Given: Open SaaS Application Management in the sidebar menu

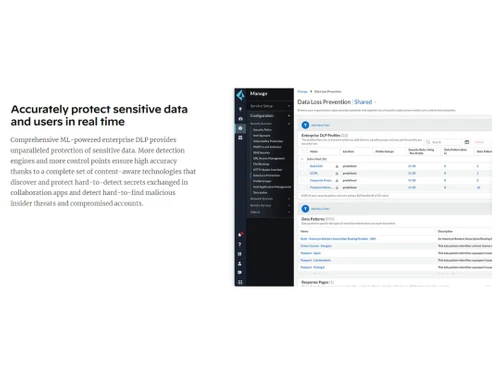Looking at the screenshot, I should [x=272, y=187].
